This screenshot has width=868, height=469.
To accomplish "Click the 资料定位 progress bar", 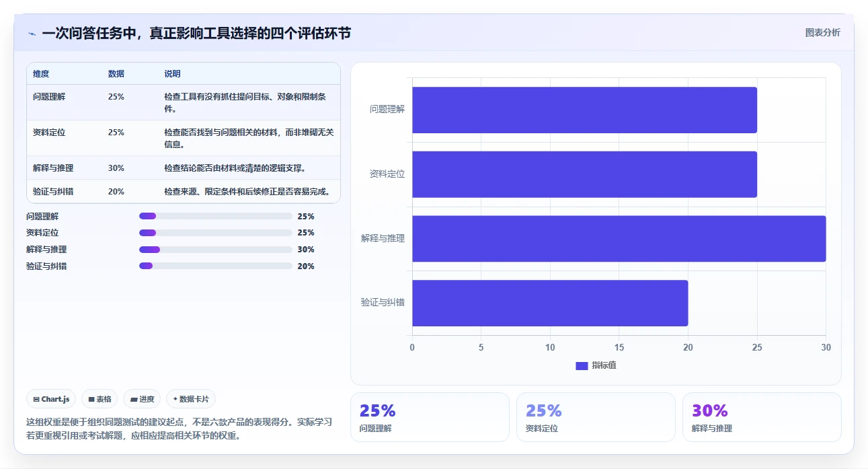I will coord(215,233).
